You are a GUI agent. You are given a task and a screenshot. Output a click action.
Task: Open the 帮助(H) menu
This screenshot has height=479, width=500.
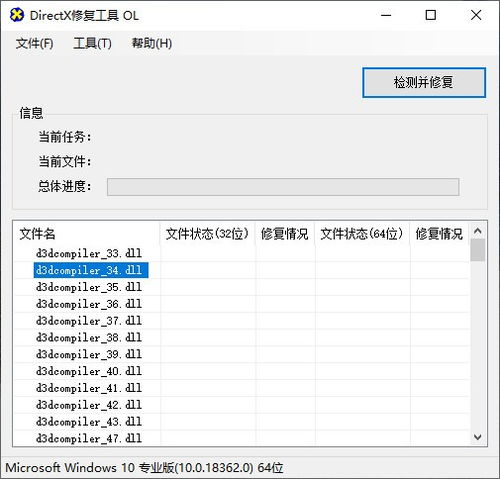coord(152,43)
